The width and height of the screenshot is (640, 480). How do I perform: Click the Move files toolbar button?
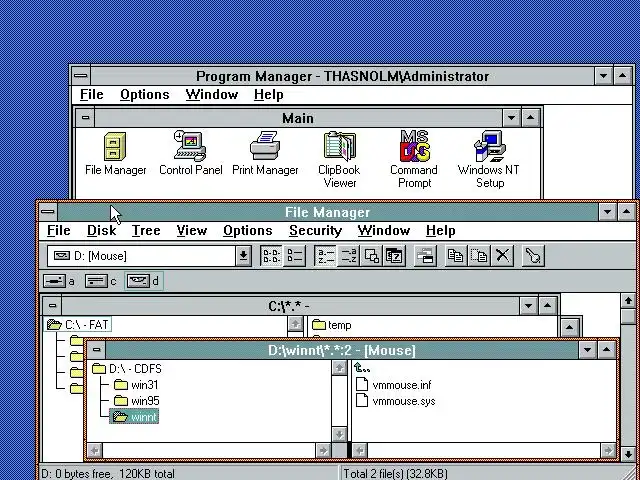point(479,256)
